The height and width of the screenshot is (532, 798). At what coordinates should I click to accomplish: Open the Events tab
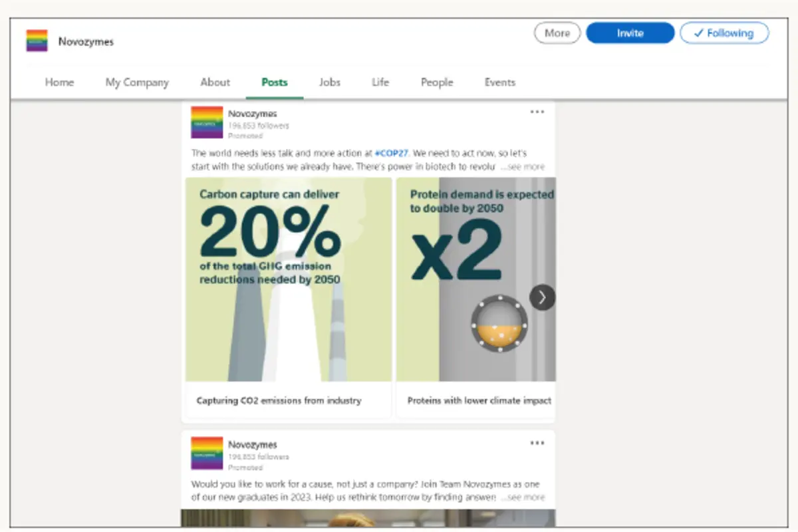click(x=499, y=82)
